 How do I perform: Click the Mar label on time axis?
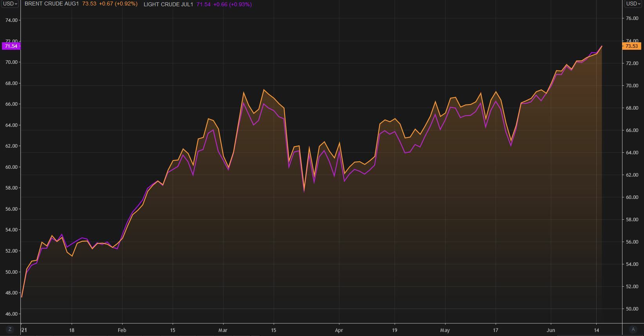(x=223, y=330)
